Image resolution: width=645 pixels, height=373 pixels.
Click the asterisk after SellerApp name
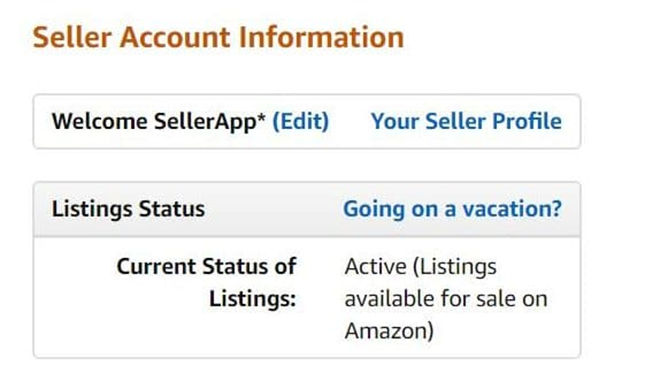(x=261, y=117)
